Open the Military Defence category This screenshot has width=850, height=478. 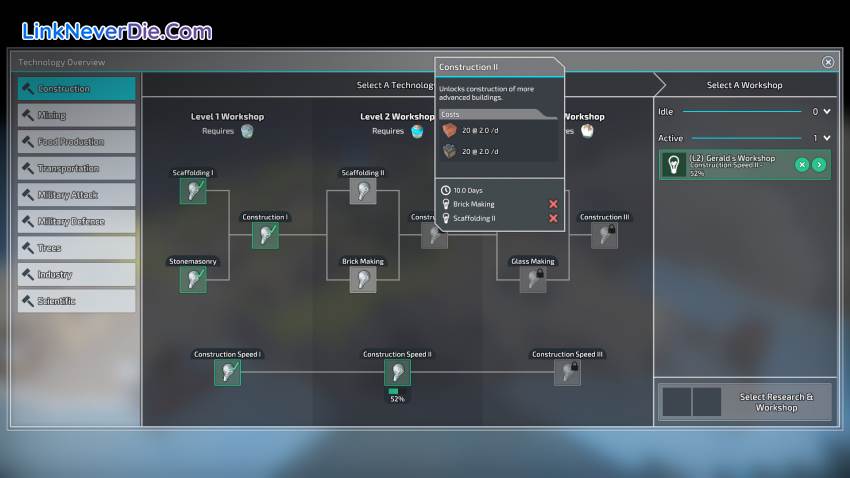click(76, 221)
